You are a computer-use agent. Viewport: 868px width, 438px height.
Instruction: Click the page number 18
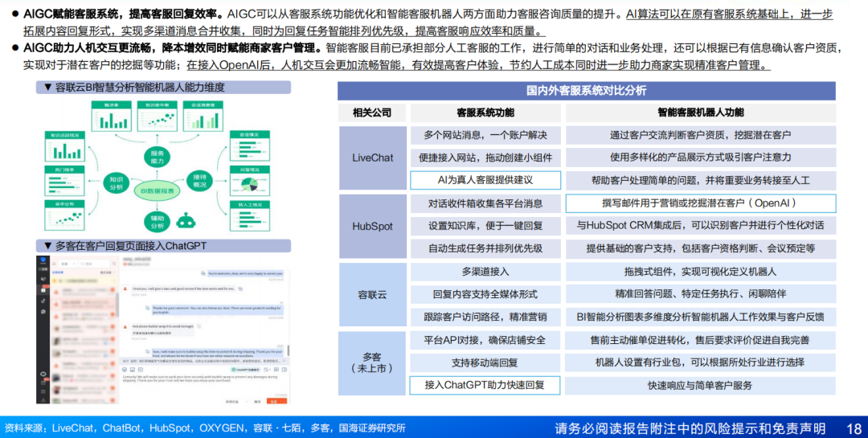point(854,428)
